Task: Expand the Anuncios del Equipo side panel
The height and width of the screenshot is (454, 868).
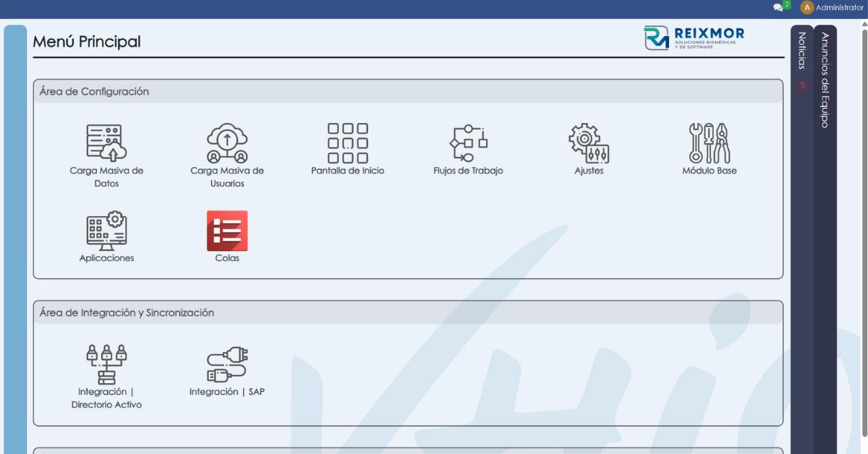Action: point(825,80)
